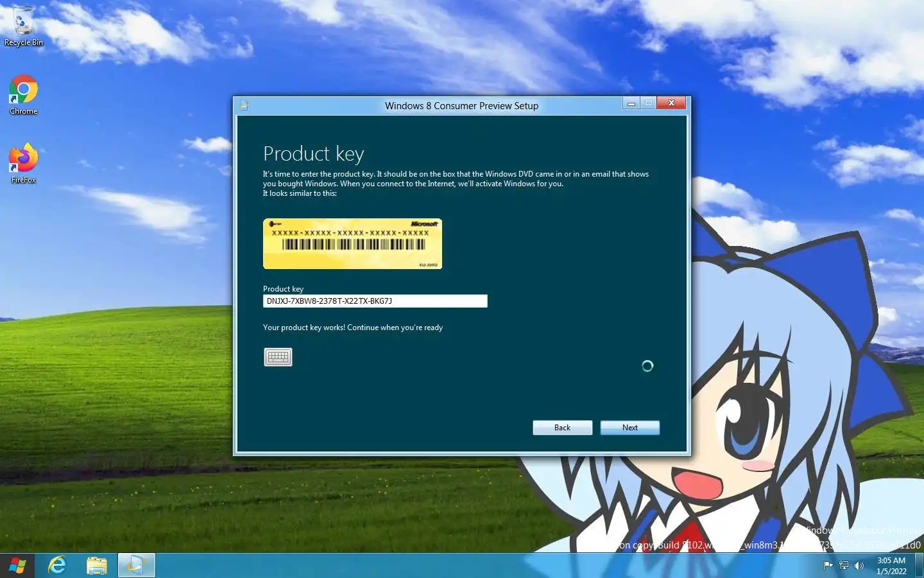This screenshot has height=578, width=924.
Task: Open the Start button on taskbar
Action: 17,566
